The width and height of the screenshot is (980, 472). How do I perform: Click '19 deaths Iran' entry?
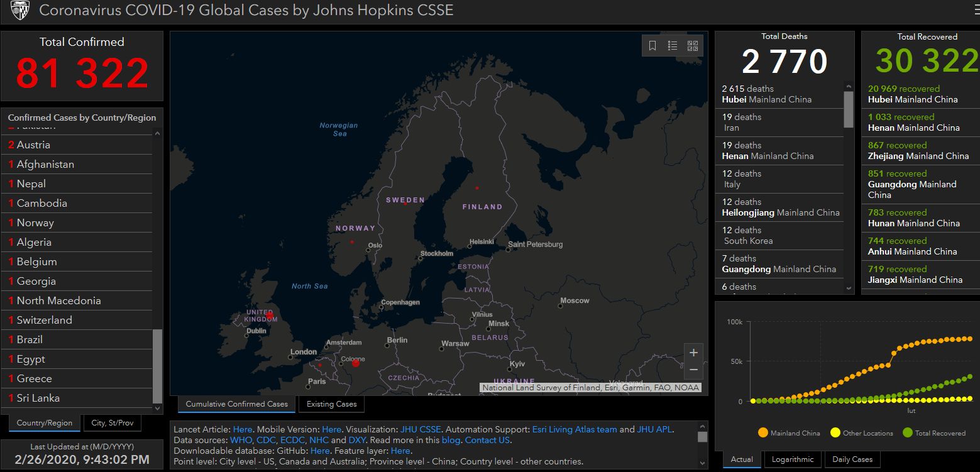coord(779,123)
